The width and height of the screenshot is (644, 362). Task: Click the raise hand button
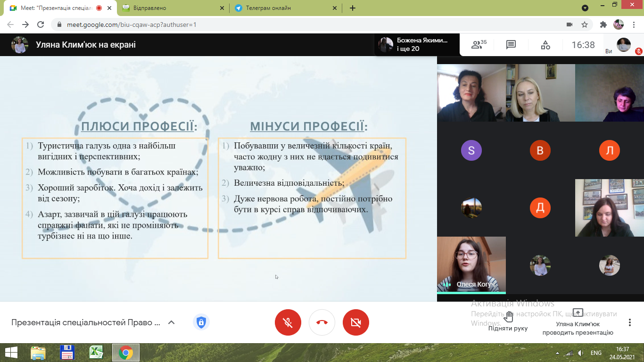pos(508,321)
